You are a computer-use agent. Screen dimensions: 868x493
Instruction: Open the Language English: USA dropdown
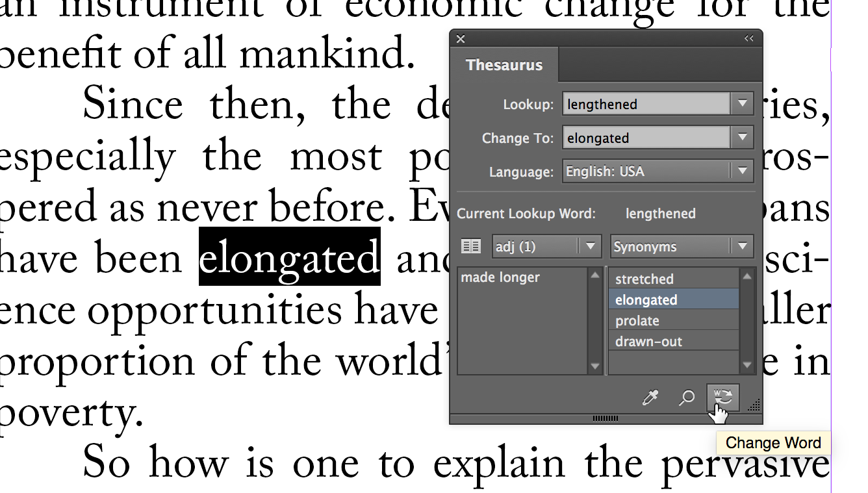743,171
